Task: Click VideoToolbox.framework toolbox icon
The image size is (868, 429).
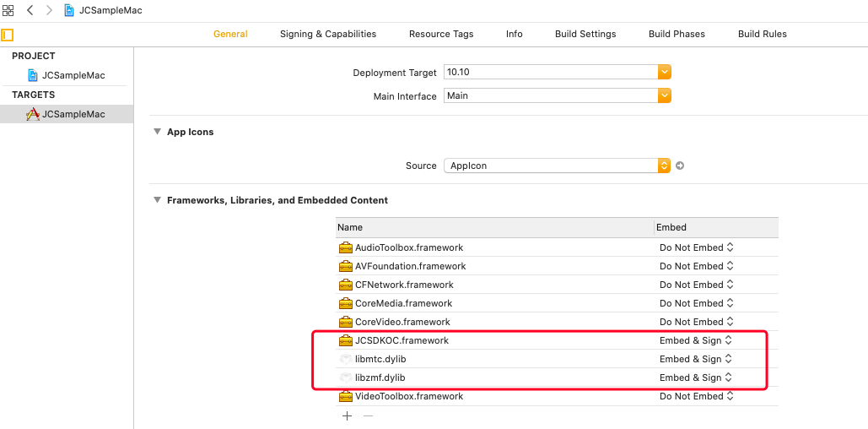Action: 346,396
